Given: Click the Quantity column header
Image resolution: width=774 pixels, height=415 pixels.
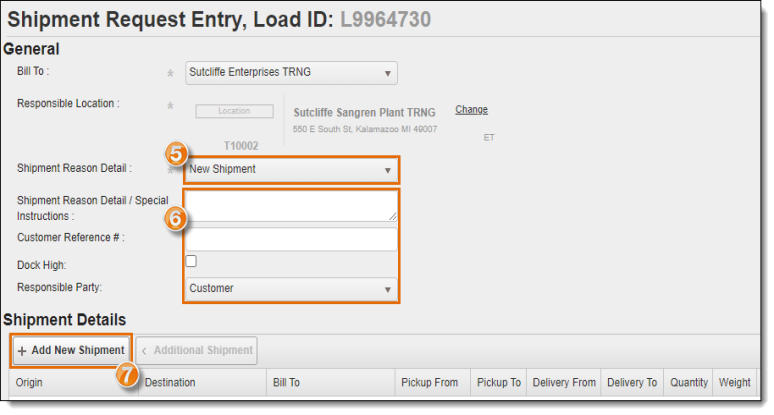Looking at the screenshot, I should coord(688,383).
